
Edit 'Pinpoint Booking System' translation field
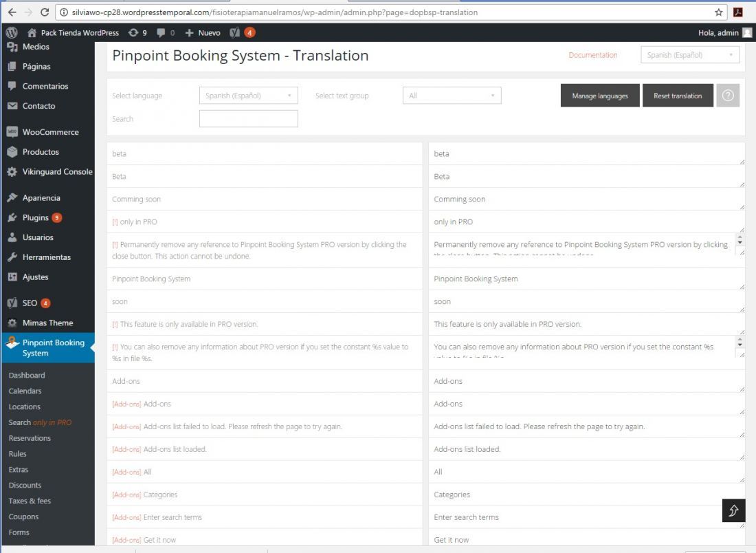[586, 279]
